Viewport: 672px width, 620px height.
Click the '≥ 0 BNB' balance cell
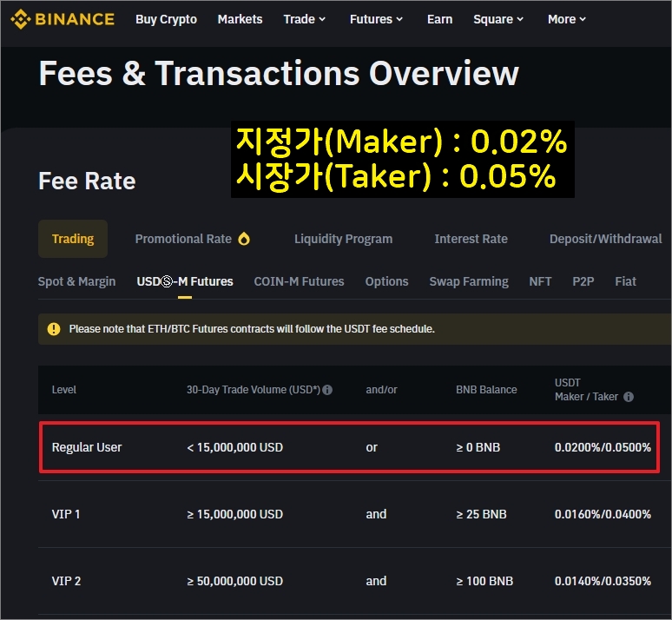[x=478, y=447]
